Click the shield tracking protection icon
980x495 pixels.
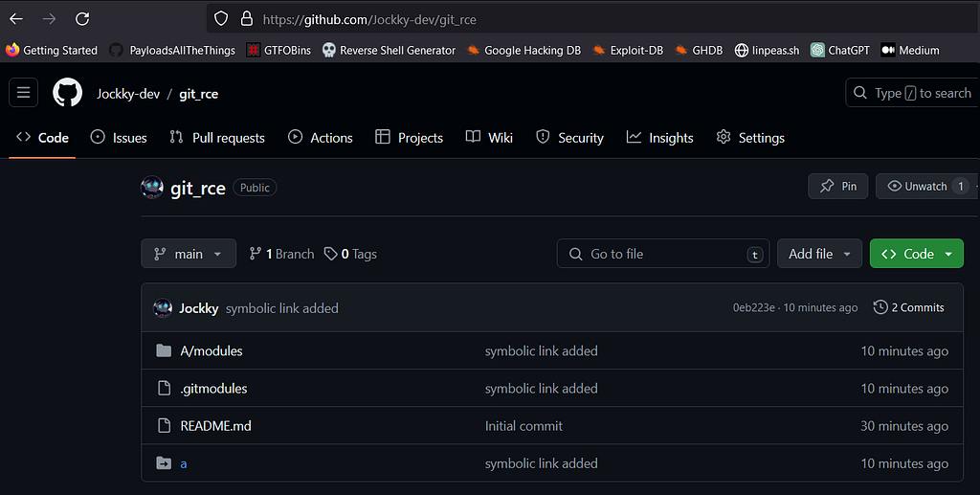pos(221,19)
